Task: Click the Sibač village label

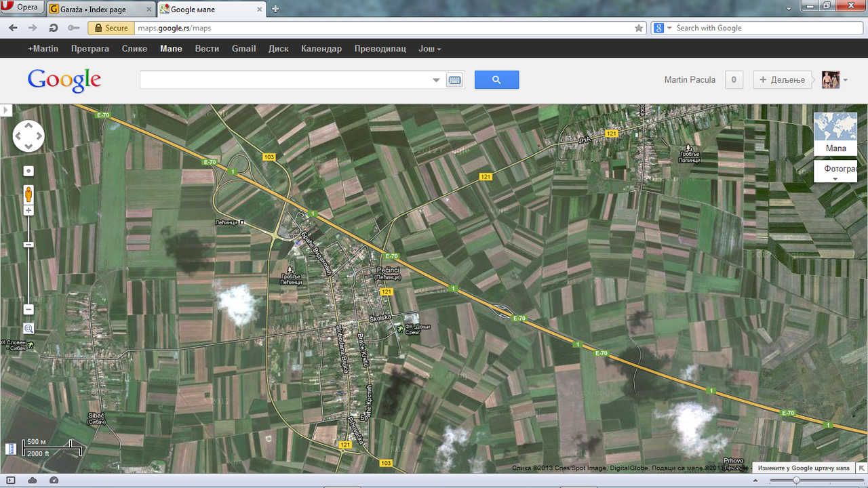Action: pyautogui.click(x=96, y=414)
